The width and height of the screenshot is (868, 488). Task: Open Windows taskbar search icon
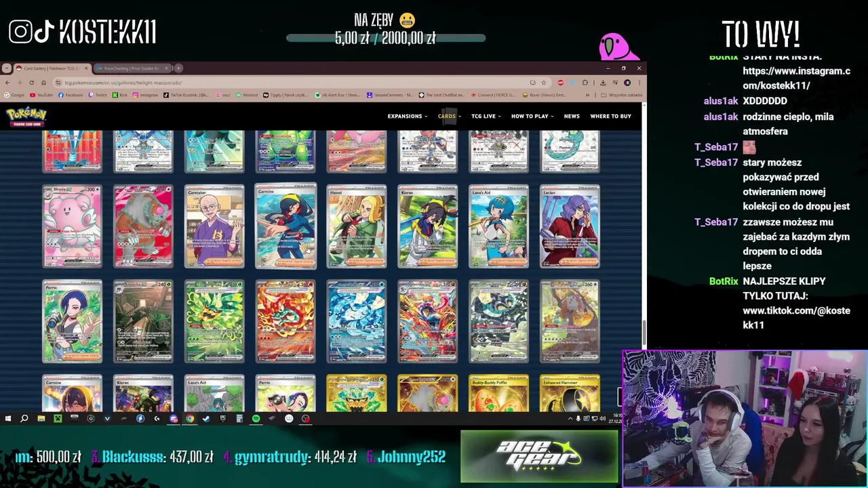[x=24, y=419]
